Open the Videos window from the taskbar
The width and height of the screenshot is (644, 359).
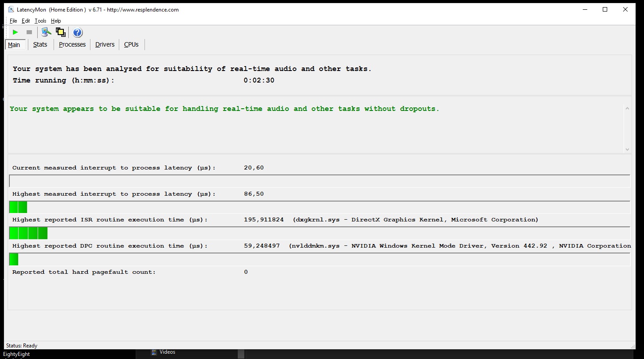[x=168, y=352]
